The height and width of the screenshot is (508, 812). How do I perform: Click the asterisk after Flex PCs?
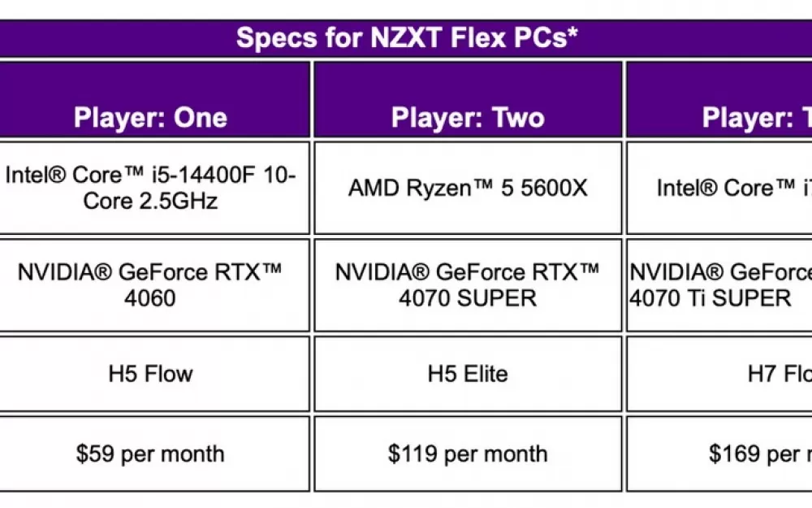572,33
